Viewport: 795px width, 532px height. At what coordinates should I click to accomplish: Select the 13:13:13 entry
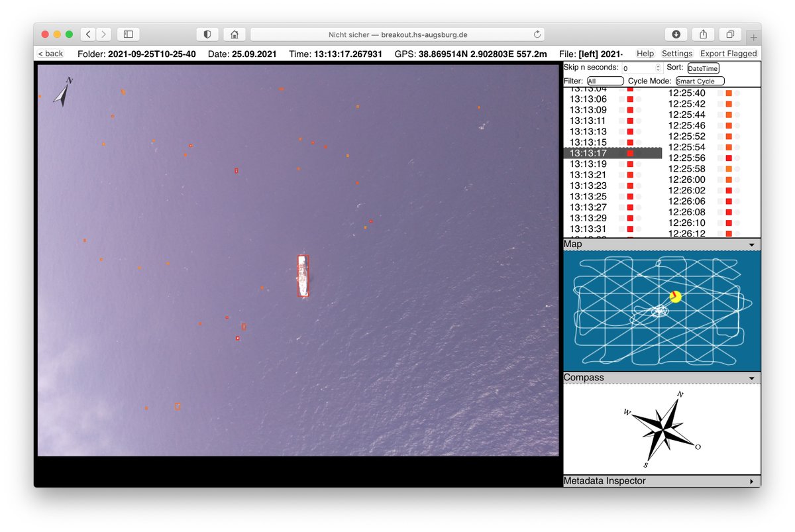tap(588, 132)
